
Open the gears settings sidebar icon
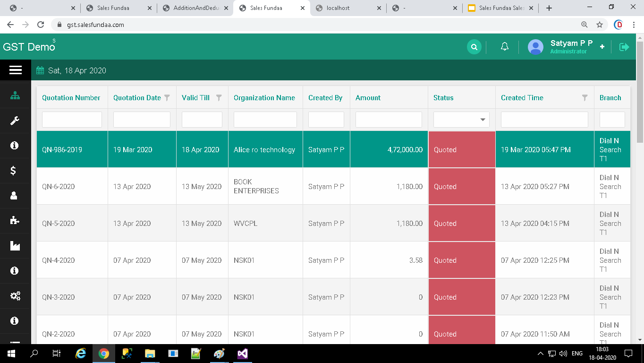15,296
